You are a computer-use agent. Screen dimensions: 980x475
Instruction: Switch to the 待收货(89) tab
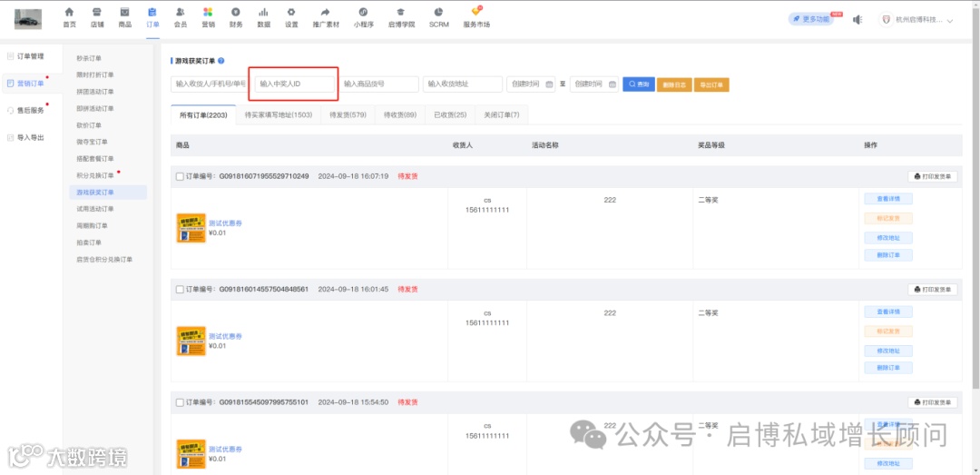[x=400, y=115]
